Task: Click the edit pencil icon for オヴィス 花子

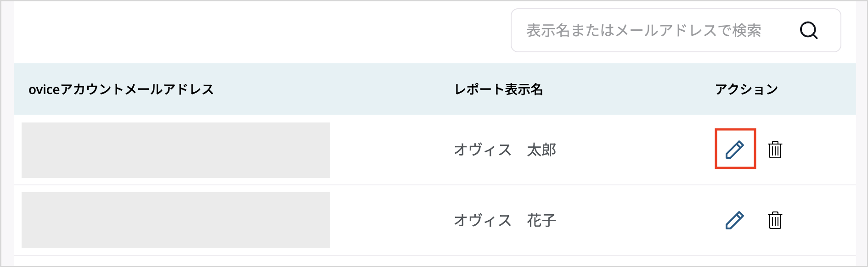Action: tap(735, 220)
